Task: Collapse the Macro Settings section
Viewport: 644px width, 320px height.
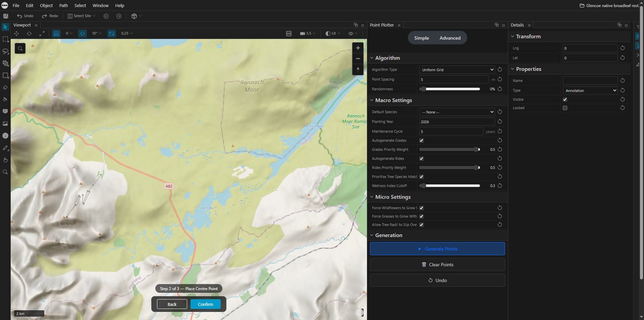Action: point(372,100)
